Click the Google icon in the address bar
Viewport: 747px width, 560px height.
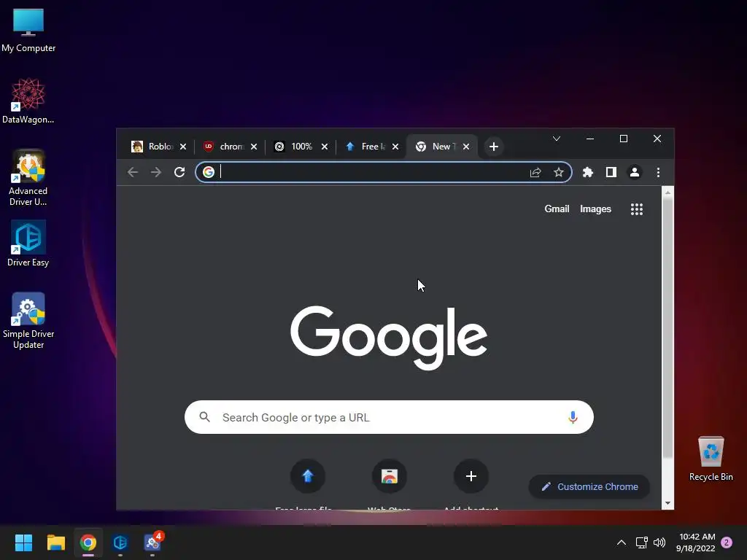pos(209,172)
